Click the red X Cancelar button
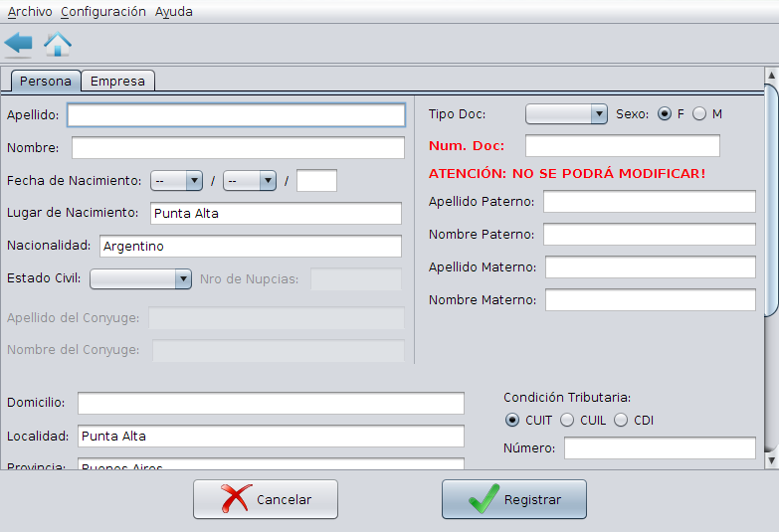The height and width of the screenshot is (532, 779). coord(266,499)
